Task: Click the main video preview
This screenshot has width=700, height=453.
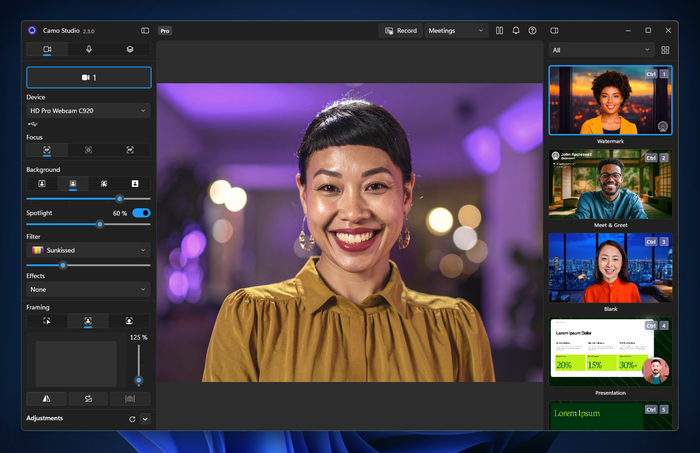Action: (350, 233)
